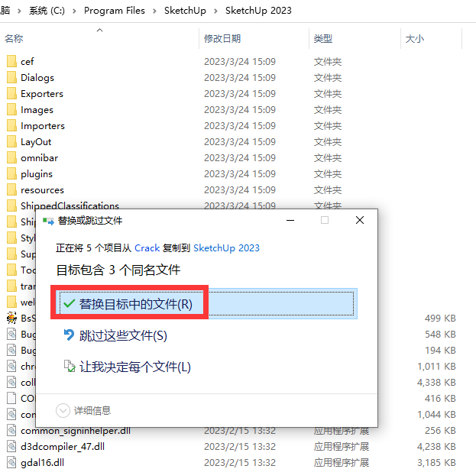The width and height of the screenshot is (476, 469).
Task: Select the resources folder icon
Action: click(11, 189)
